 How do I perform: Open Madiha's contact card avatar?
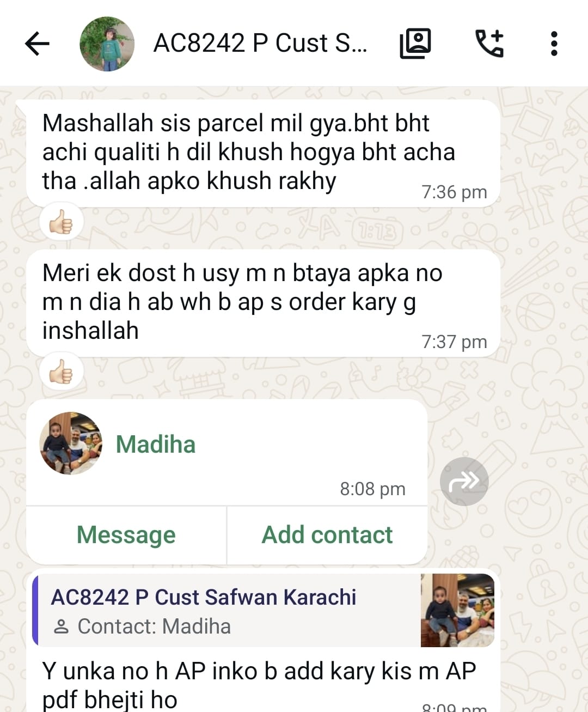[x=71, y=443]
